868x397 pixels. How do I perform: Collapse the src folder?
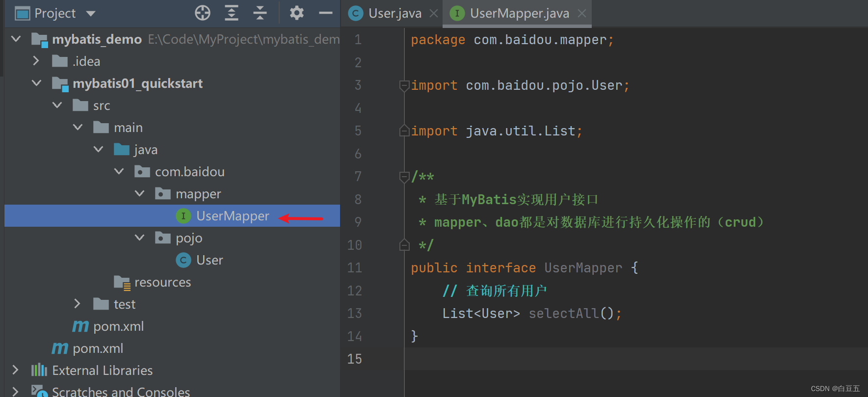tap(57, 105)
